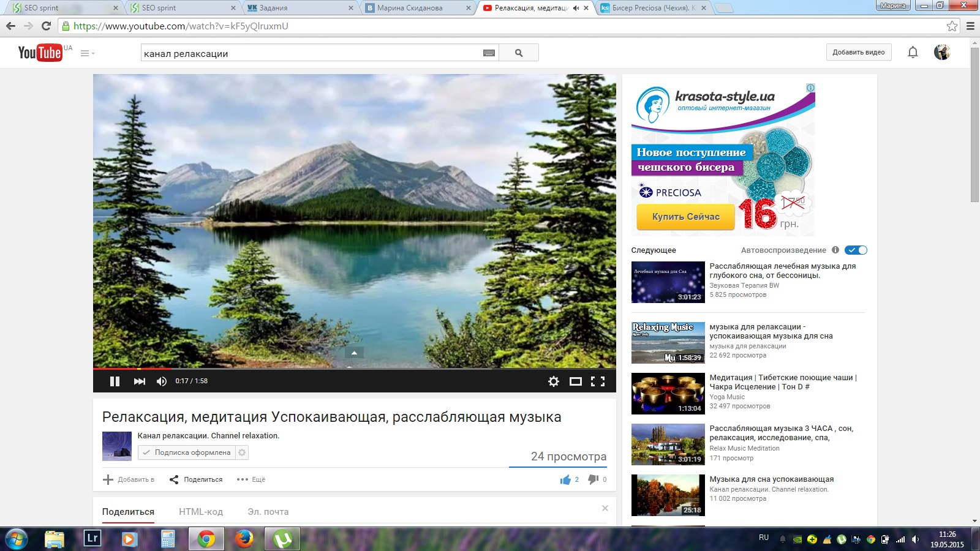Click Купить Сейчас ad button
Screen dimensions: 980x551
685,217
